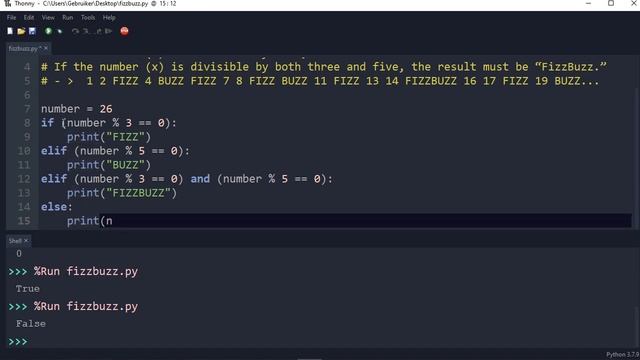Click 'elif' keyword on line 10
Screen dimensions: 640x360
click(x=54, y=151)
